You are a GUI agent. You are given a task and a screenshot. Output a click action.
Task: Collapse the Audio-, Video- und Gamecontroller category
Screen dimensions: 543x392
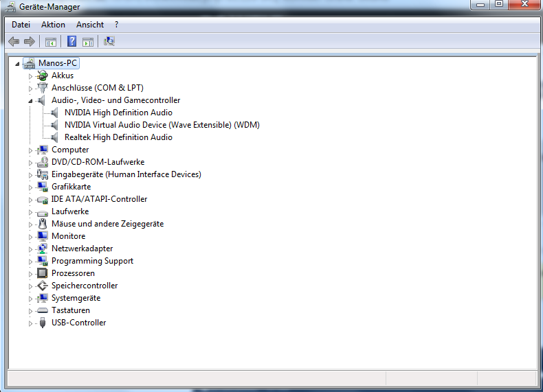click(30, 101)
